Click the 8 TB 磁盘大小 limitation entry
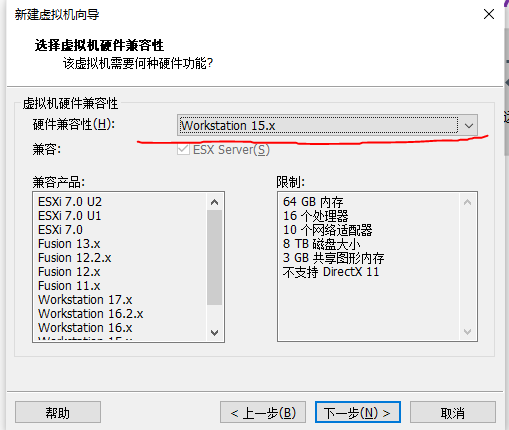Screen dimensions: 509x430 [x=321, y=244]
